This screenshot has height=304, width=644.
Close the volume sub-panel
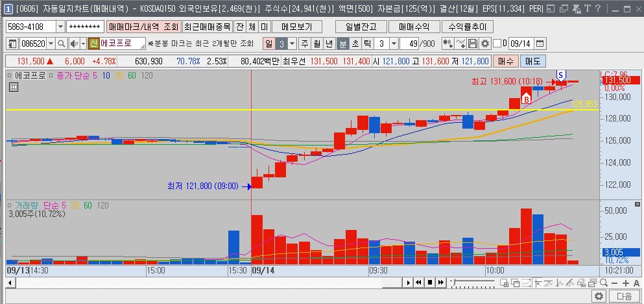[x=637, y=204]
